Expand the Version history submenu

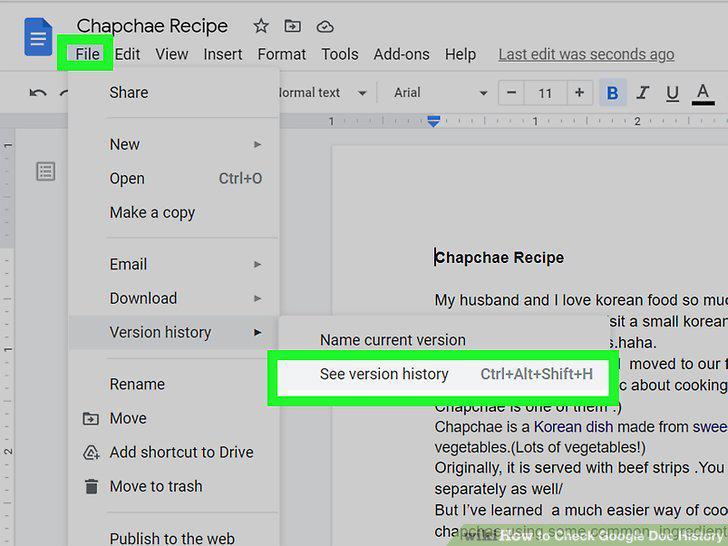pyautogui.click(x=174, y=332)
